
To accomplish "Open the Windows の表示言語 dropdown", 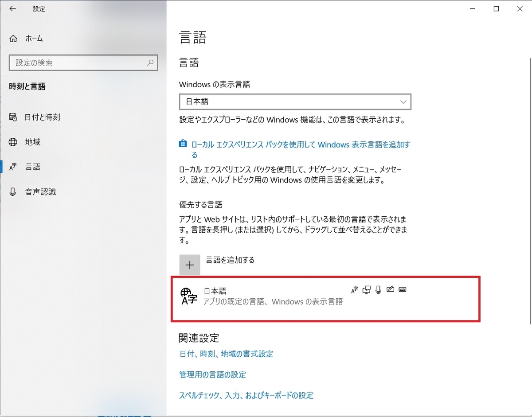I will (295, 101).
